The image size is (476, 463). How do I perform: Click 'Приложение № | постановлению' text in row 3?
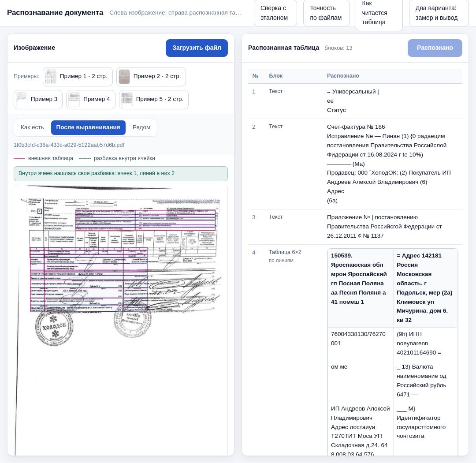[372, 217]
